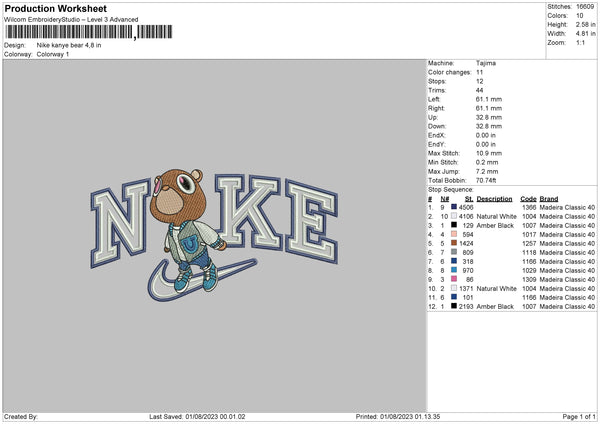Select stitch count 970 in stop row 8
The height and width of the screenshot is (424, 600).
468,271
